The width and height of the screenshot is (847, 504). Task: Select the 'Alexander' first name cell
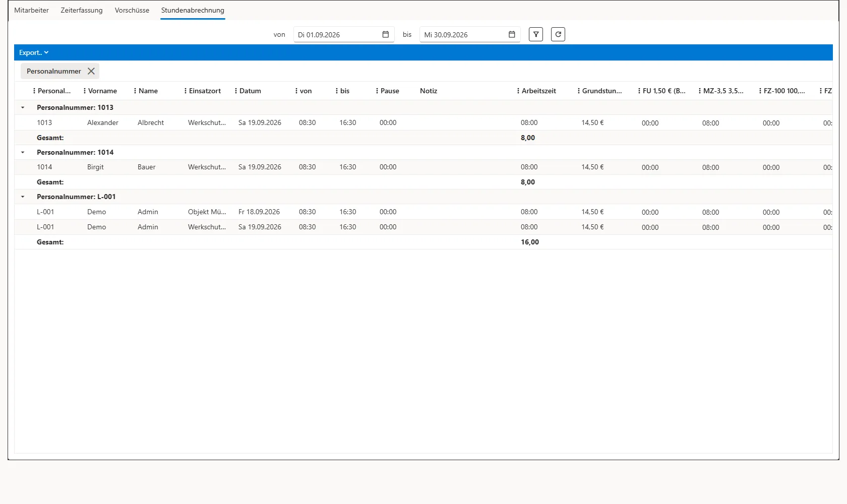[x=103, y=122]
